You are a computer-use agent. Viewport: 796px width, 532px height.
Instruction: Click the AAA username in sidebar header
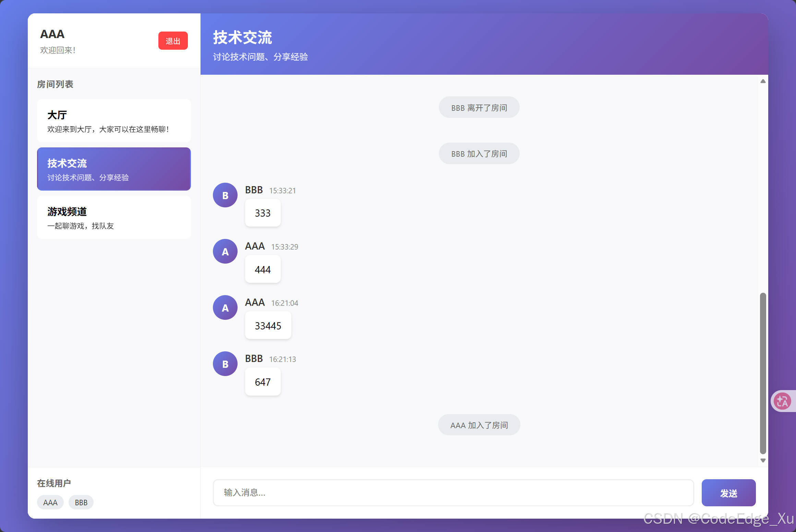(x=52, y=34)
